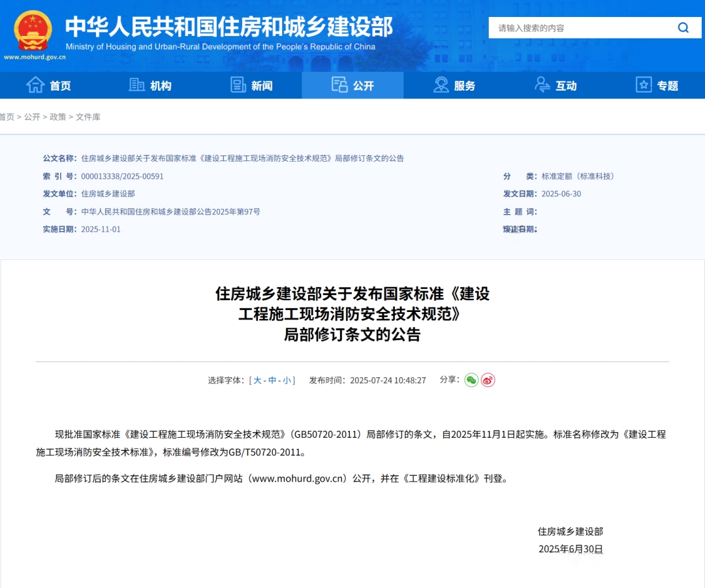
Task: Click the chat icon beside 互动
Action: [x=542, y=85]
